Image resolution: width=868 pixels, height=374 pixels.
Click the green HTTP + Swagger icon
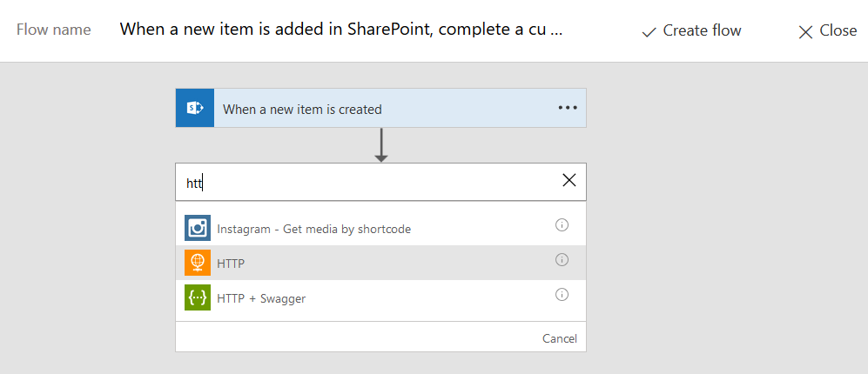click(198, 297)
